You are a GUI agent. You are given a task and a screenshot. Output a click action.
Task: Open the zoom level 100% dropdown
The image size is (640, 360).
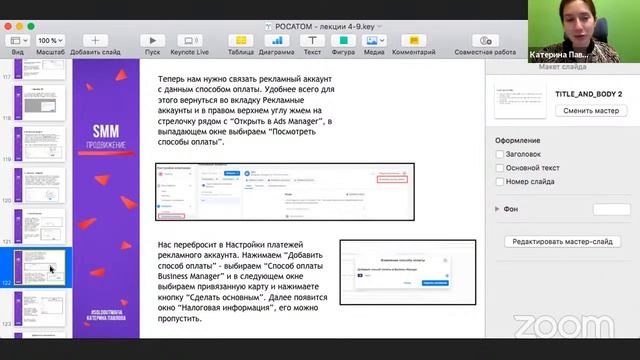[x=50, y=40]
